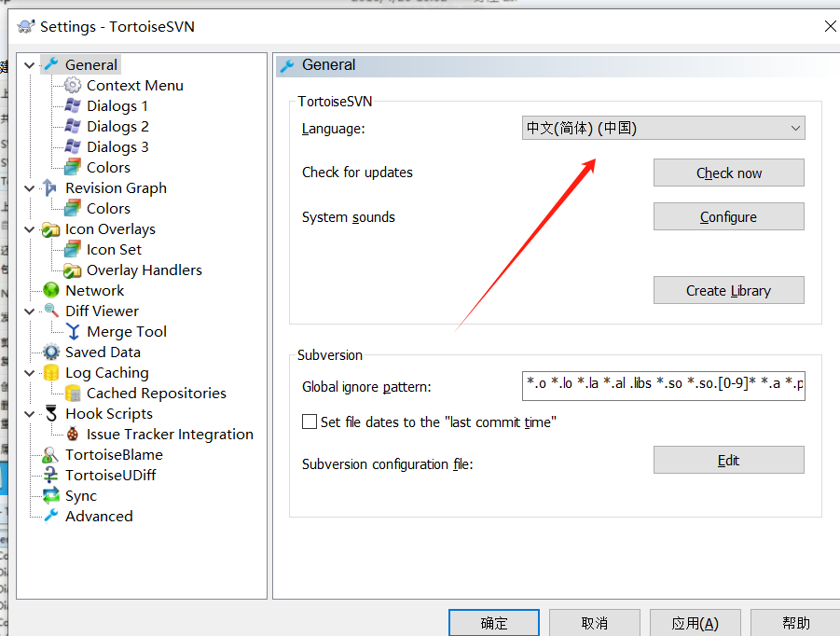Screen dimensions: 840x636
Task: Go to Advanced settings page
Action: pos(99,516)
